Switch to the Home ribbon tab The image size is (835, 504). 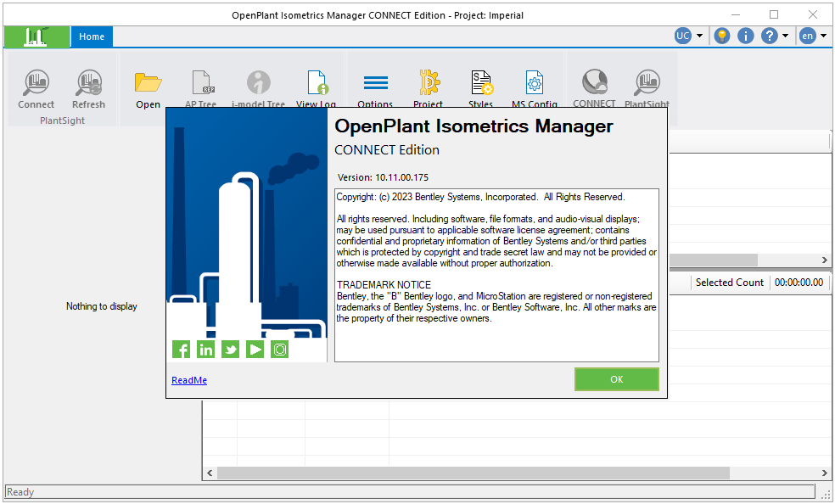click(92, 36)
